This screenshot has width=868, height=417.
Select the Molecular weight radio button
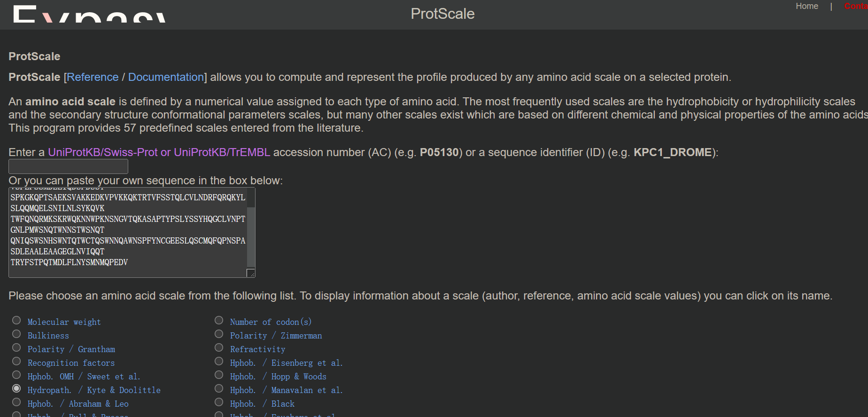click(16, 320)
